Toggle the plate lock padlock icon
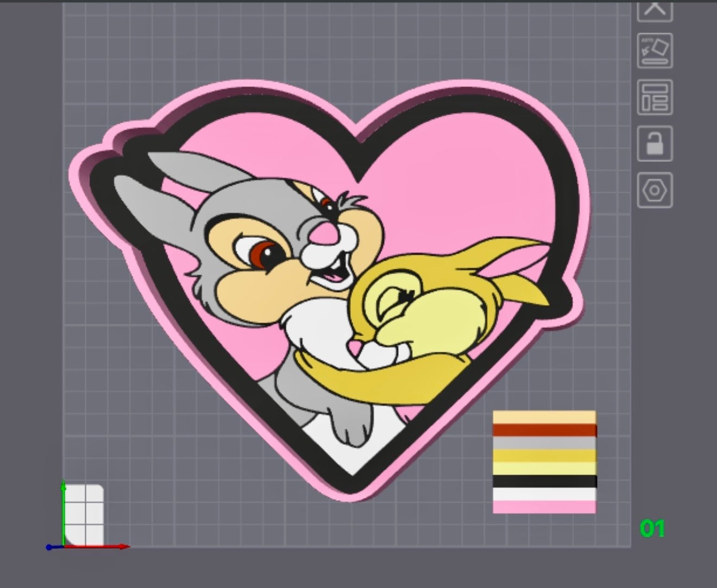Image resolution: width=717 pixels, height=588 pixels. (x=655, y=143)
